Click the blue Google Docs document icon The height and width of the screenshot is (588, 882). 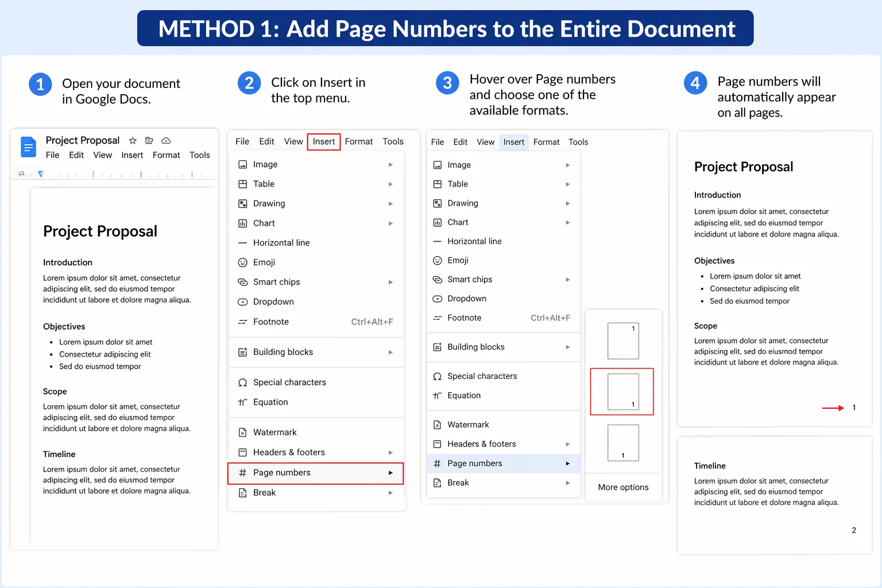(28, 147)
